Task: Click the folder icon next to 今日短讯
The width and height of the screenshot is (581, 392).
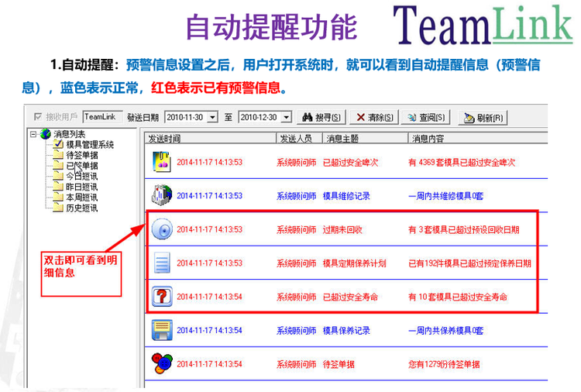Action: click(x=58, y=176)
